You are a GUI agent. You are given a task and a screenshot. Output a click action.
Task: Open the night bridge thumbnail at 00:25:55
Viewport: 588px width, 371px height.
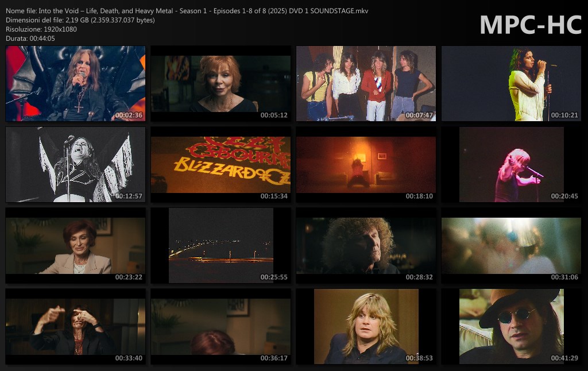click(x=220, y=246)
